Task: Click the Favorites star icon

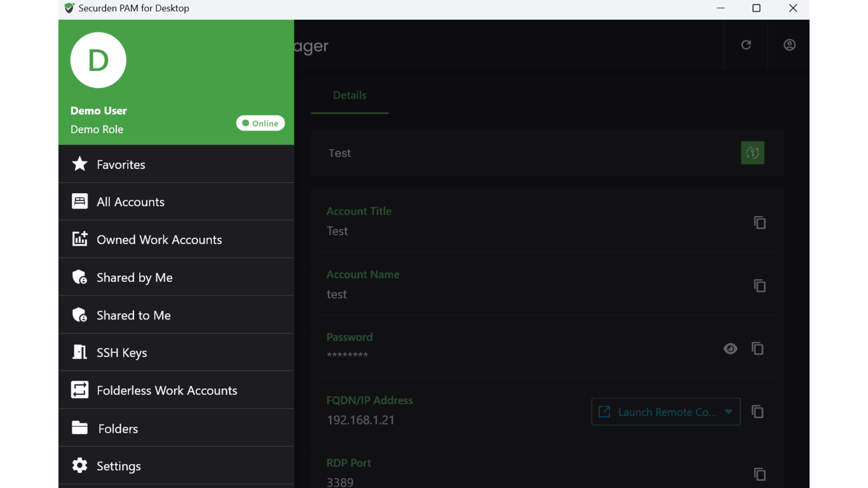Action: pos(79,164)
